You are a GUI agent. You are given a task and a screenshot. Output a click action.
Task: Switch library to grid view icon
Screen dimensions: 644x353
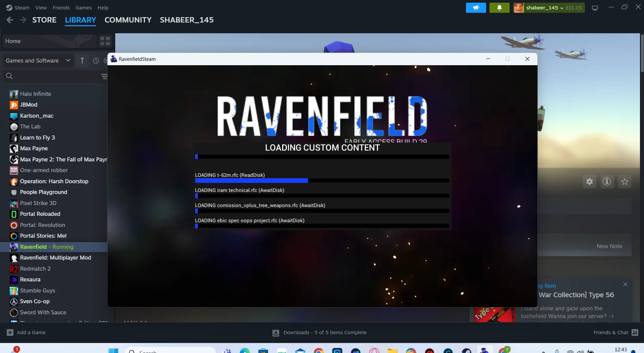(x=105, y=41)
